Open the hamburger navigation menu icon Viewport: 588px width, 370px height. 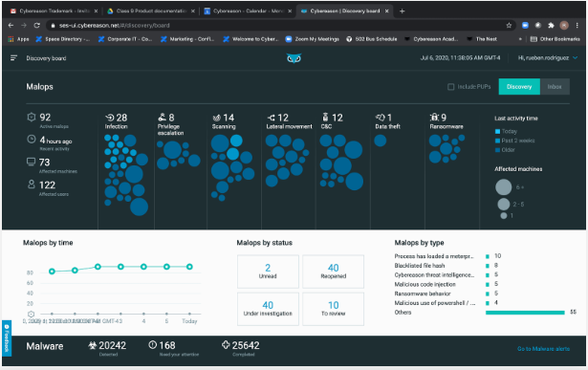point(14,57)
